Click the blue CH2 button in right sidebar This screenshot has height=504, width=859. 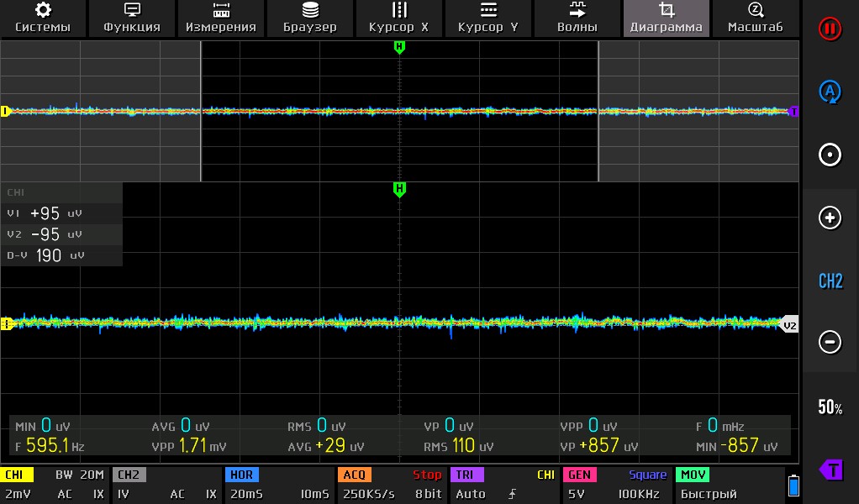click(830, 281)
